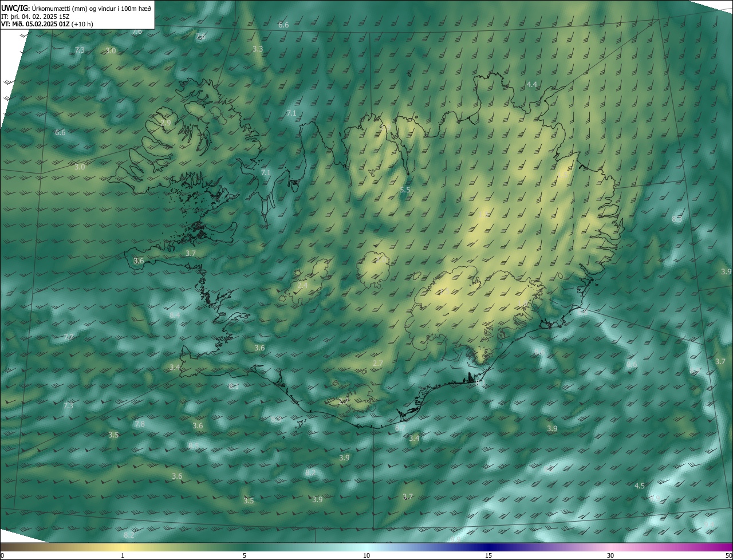Pick the yellow colour above tick 1

pyautogui.click(x=123, y=547)
